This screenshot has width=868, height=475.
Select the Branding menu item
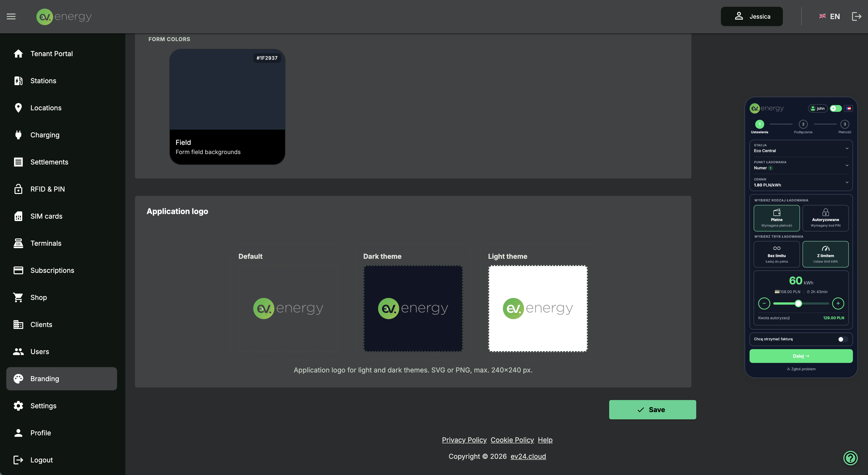62,379
